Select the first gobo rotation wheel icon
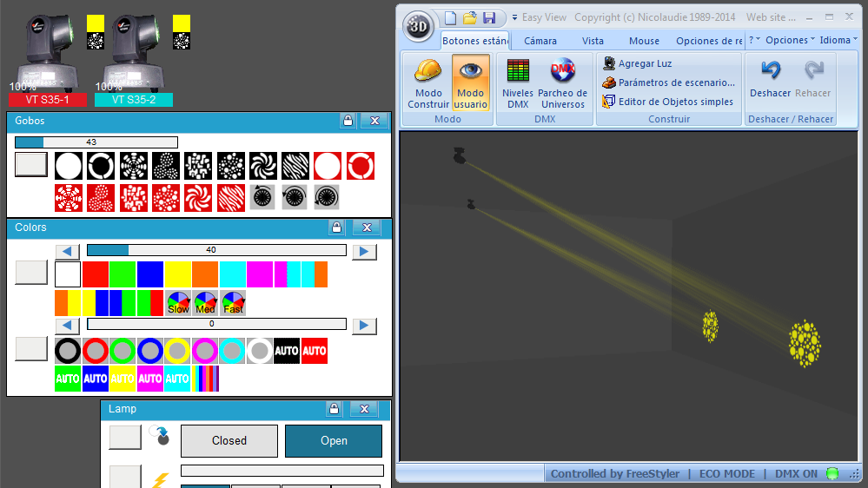This screenshot has height=488, width=868. coord(262,197)
